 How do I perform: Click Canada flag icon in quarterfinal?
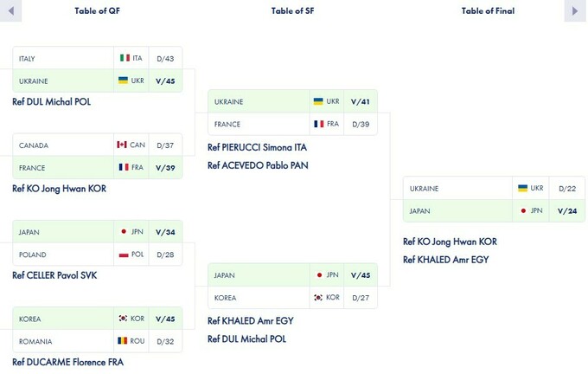pos(122,145)
